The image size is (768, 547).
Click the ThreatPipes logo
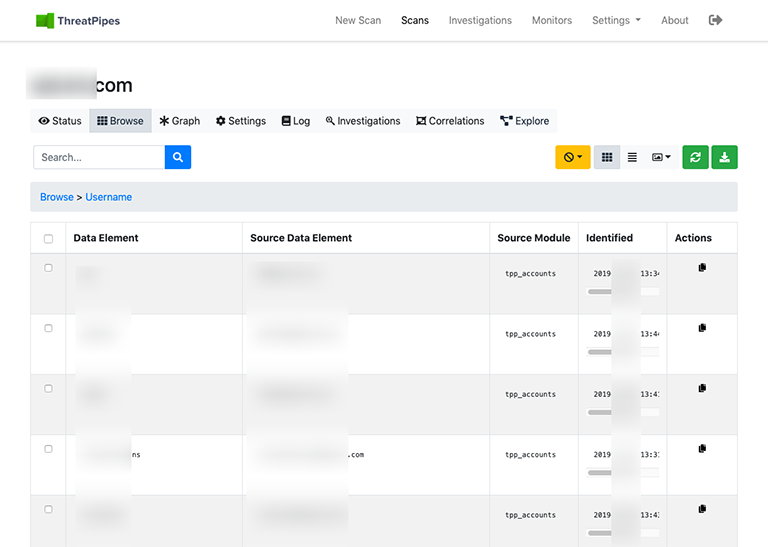pyautogui.click(x=77, y=20)
